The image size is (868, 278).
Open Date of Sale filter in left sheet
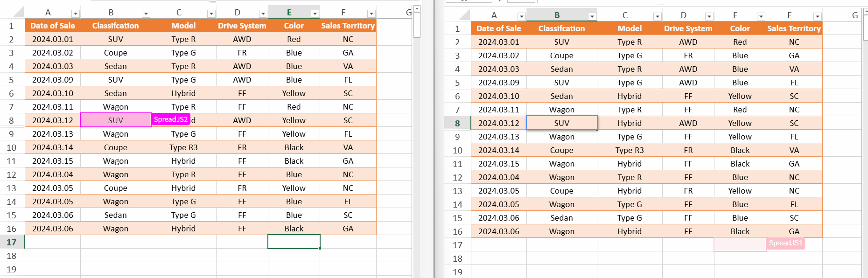click(75, 14)
